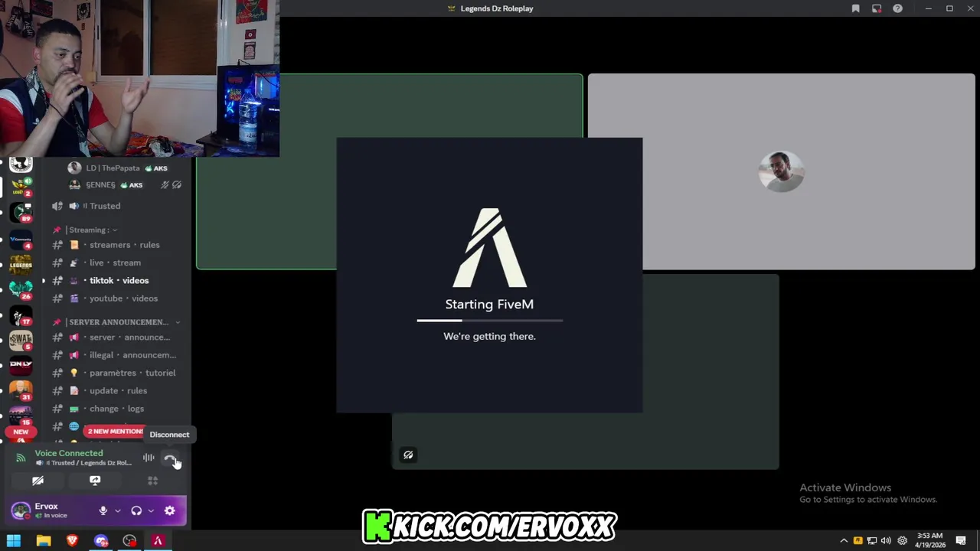The image size is (980, 551).
Task: Open Discord from the taskbar
Action: click(x=101, y=541)
